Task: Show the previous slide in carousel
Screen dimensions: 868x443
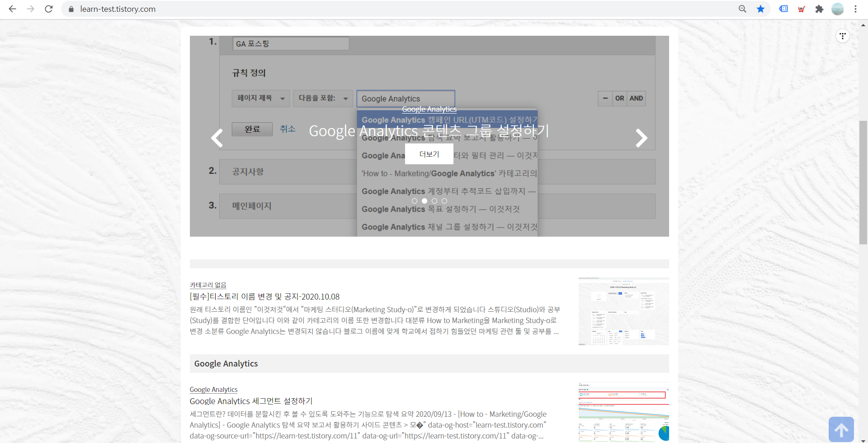Action: [217, 138]
